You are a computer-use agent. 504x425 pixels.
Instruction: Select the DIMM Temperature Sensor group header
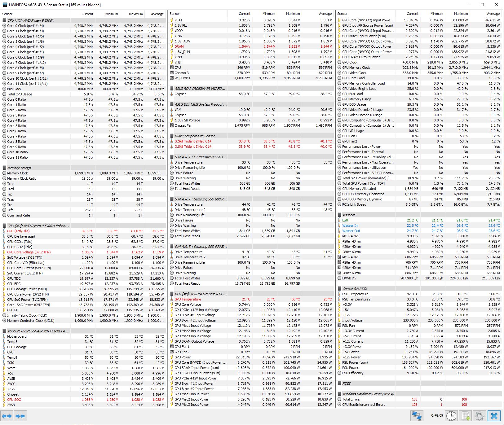[251, 136]
